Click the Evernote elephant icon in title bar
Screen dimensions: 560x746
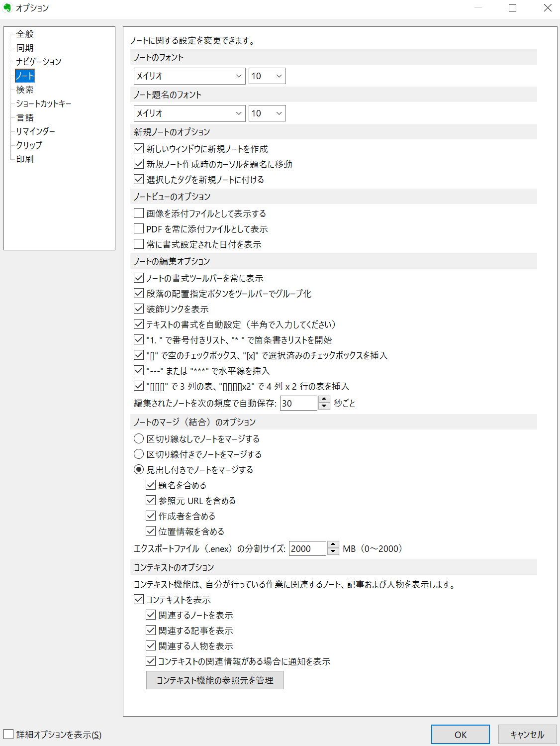coord(7,8)
